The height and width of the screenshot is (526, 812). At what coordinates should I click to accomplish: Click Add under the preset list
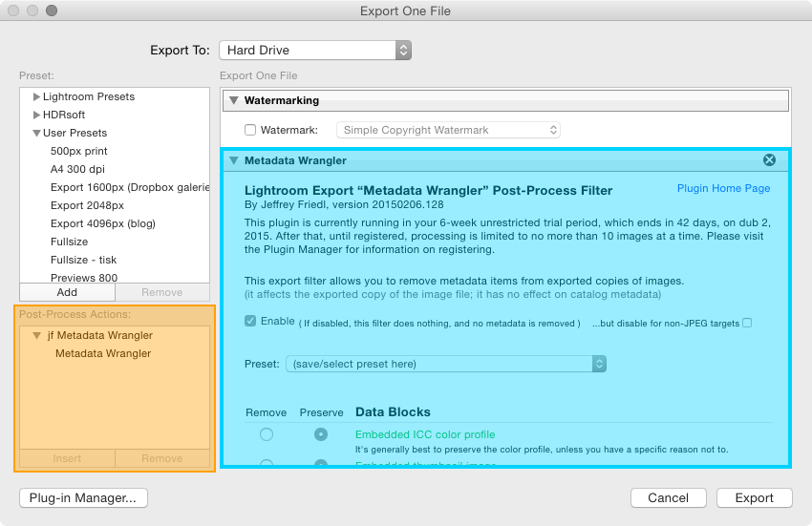pyautogui.click(x=67, y=292)
